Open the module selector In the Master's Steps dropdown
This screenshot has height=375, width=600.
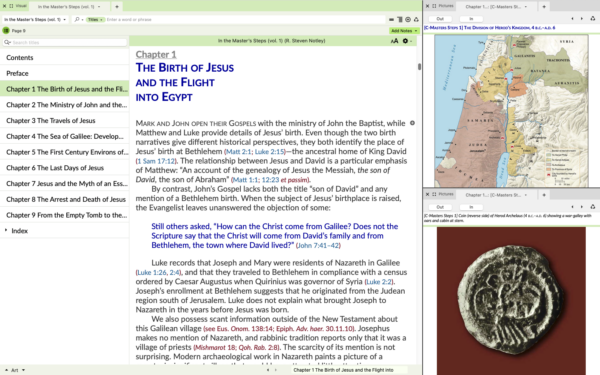tap(35, 20)
